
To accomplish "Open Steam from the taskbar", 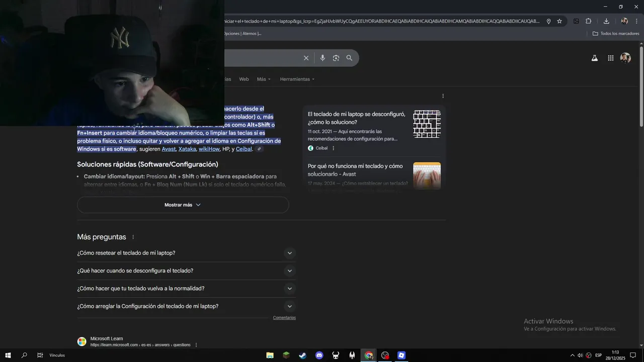I will pos(302,355).
